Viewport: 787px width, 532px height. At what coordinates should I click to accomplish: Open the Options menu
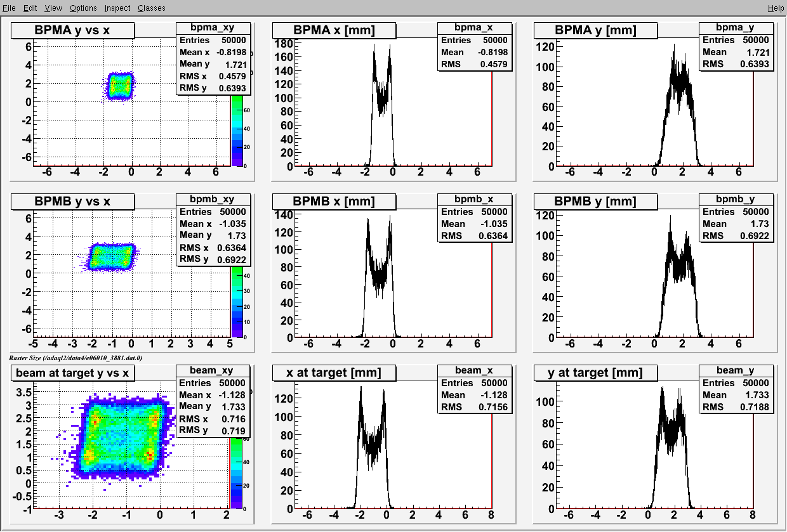(x=83, y=8)
